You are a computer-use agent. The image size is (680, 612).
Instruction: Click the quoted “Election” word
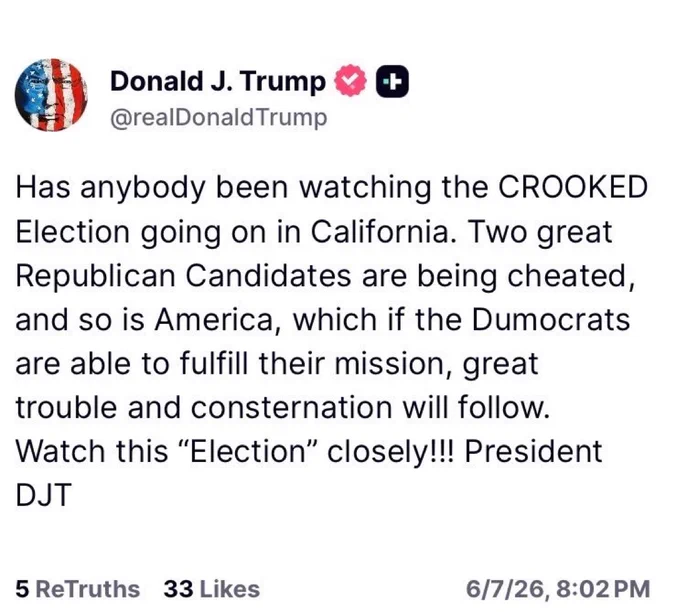coord(250,452)
